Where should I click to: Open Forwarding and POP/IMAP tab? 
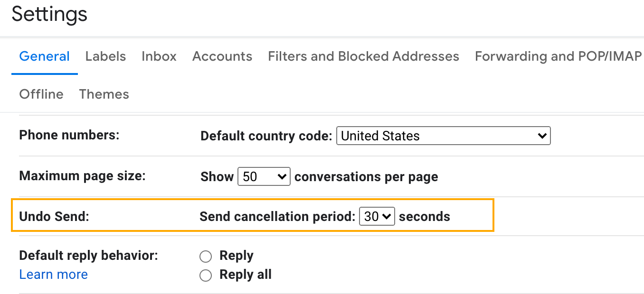click(558, 56)
